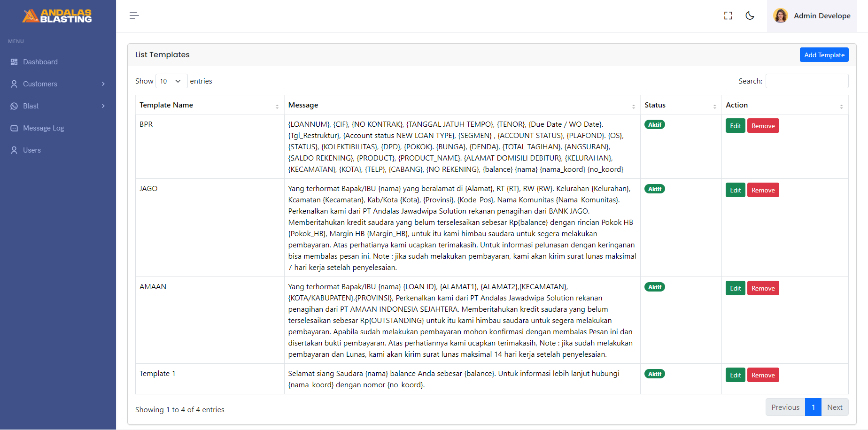
Task: Sort the table by Status column
Action: pyautogui.click(x=680, y=105)
